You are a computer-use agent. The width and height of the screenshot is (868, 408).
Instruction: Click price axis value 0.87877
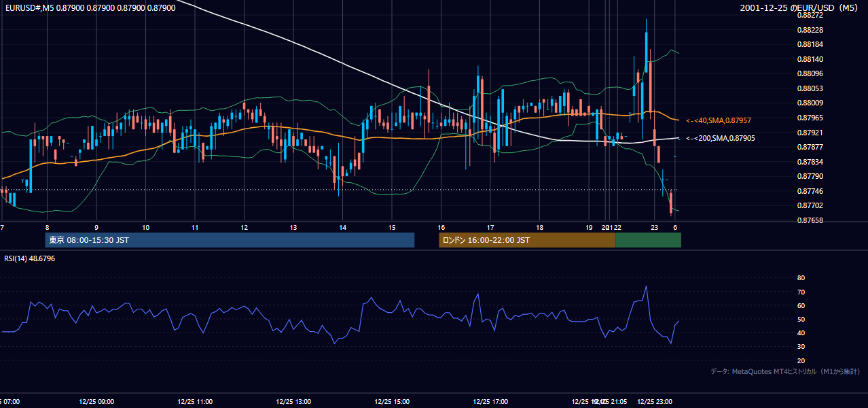click(x=810, y=147)
